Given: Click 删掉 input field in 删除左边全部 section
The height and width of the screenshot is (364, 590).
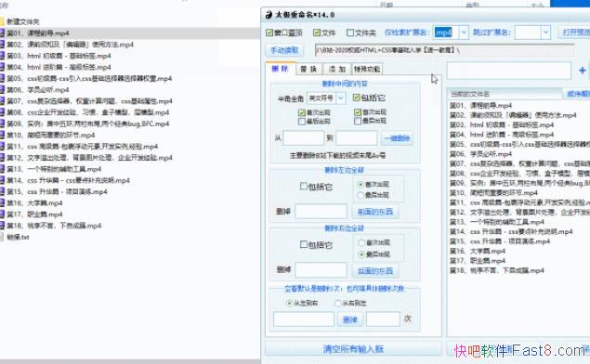Looking at the screenshot, I should (321, 212).
